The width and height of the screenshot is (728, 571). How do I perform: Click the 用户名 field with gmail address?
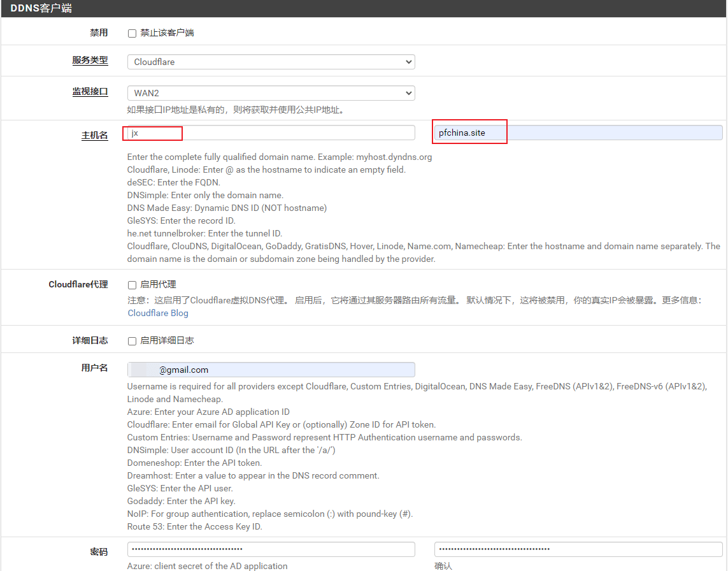coord(271,370)
